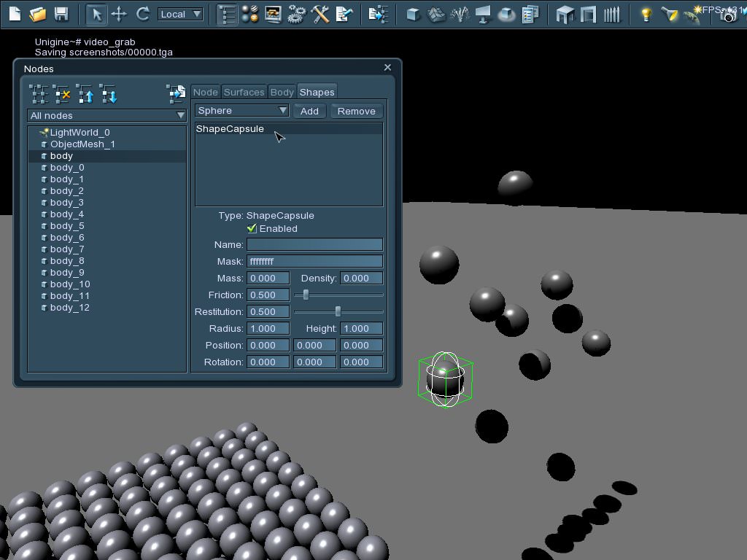Select body_9 in node tree
747x560 pixels.
tap(107, 273)
